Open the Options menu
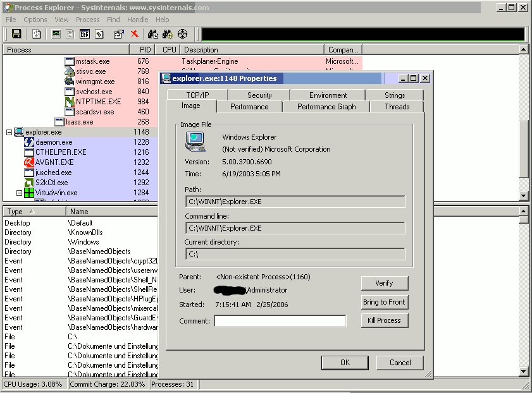This screenshot has height=393, width=532. [x=35, y=20]
